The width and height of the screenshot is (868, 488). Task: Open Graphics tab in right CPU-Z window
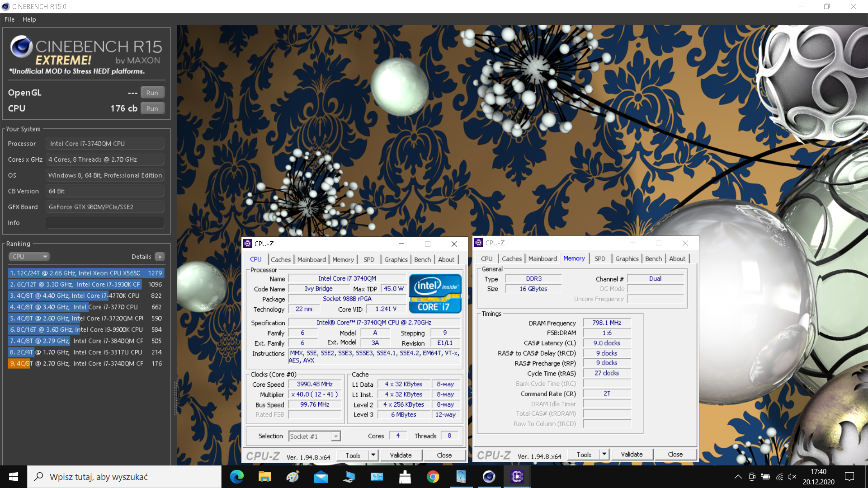(x=627, y=258)
